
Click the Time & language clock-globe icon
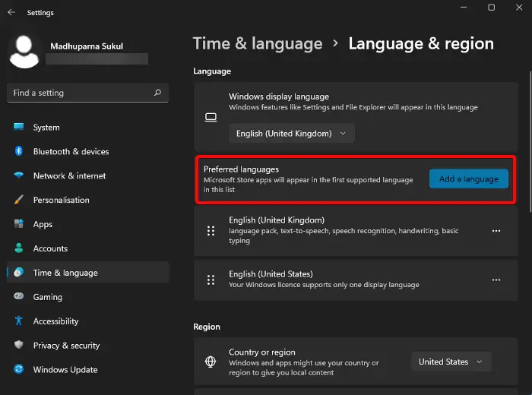[19, 272]
